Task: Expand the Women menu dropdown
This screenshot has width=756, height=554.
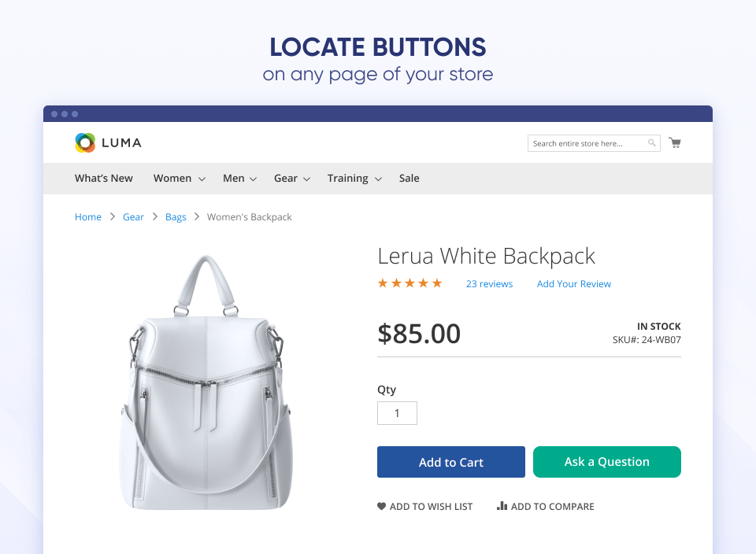Action: [x=202, y=179]
